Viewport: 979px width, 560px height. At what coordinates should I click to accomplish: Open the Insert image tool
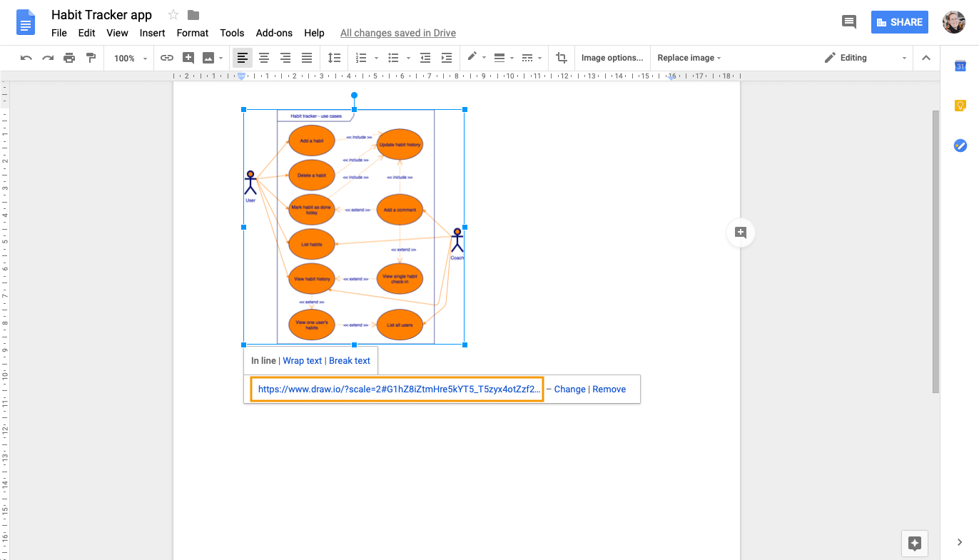[x=207, y=58]
